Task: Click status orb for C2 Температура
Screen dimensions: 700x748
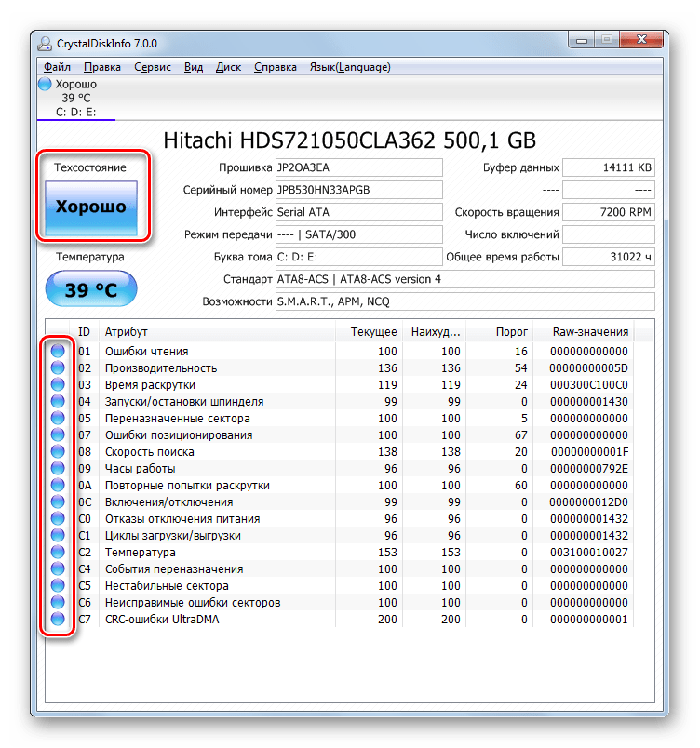Action: [58, 552]
